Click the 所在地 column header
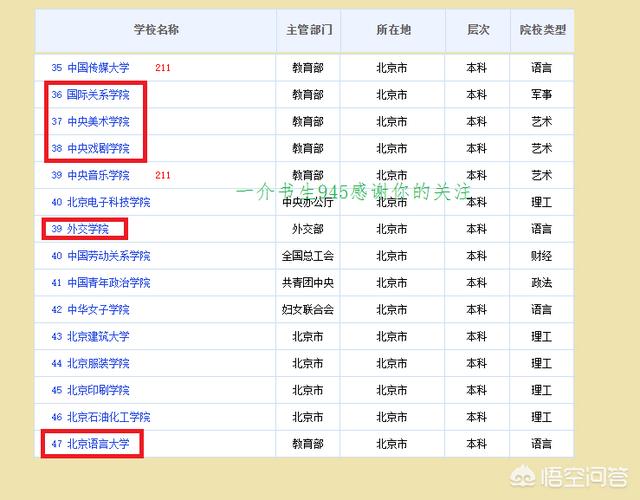The width and height of the screenshot is (640, 500). 393,30
